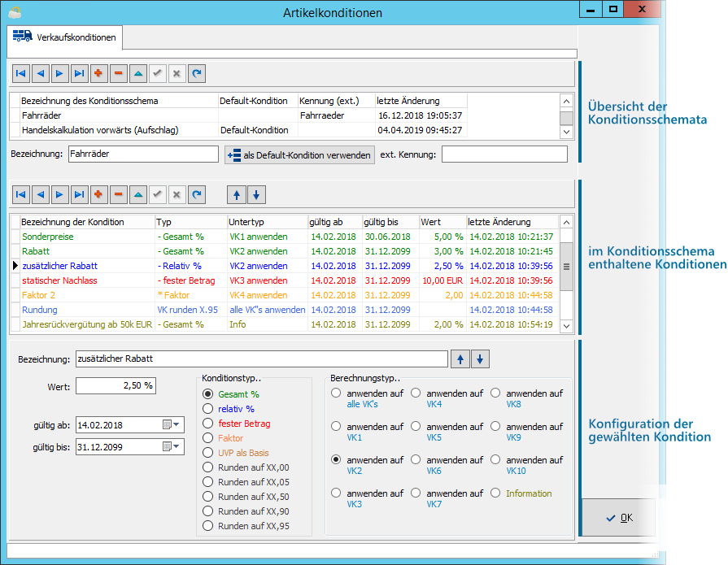Open Verkaufskonditionen tab
Viewport: 728px width, 565px height.
pos(65,37)
